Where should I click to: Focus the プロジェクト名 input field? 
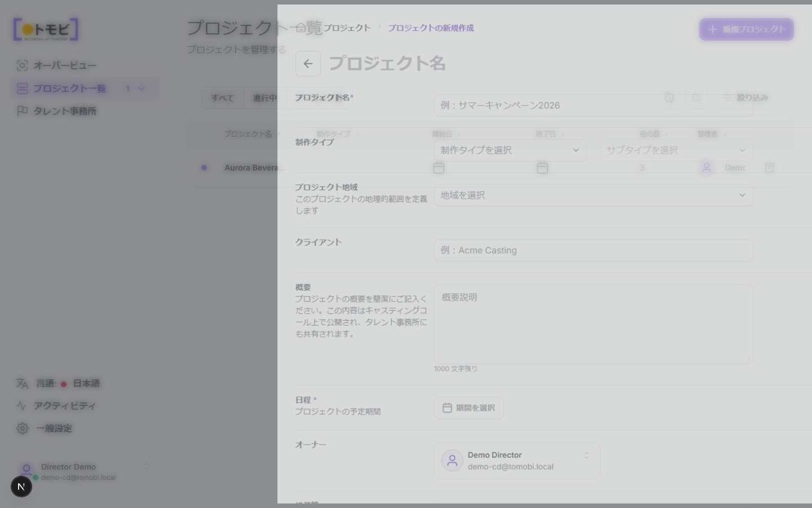coord(593,106)
